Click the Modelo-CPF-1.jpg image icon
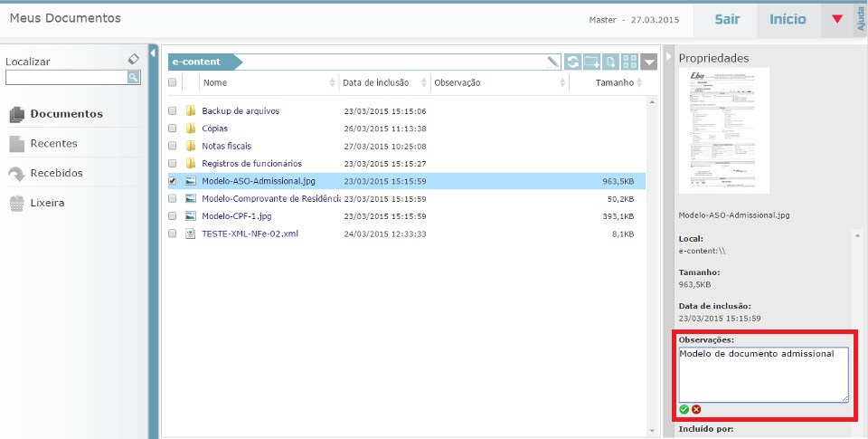This screenshot has width=868, height=439. pyautogui.click(x=191, y=216)
